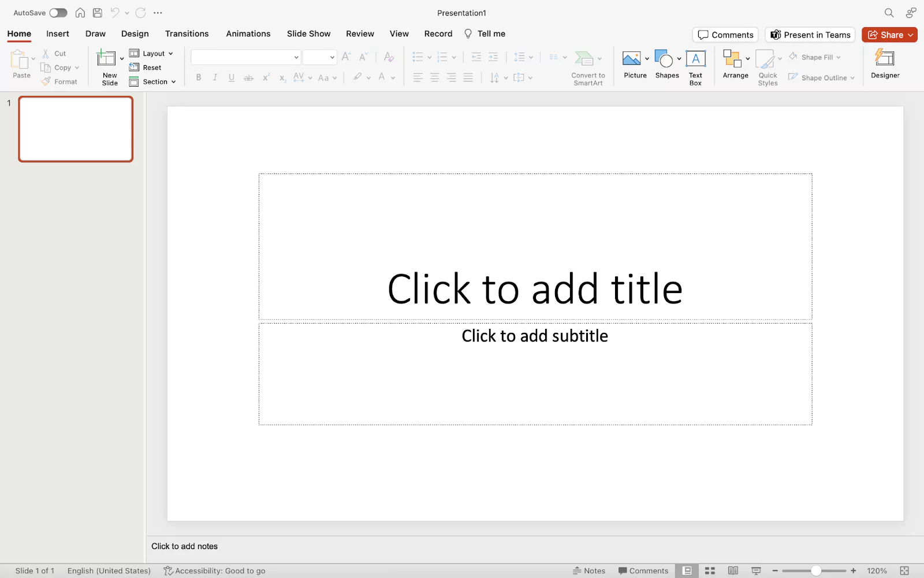Select the Slide Show tab
This screenshot has height=578, width=924.
(x=309, y=34)
